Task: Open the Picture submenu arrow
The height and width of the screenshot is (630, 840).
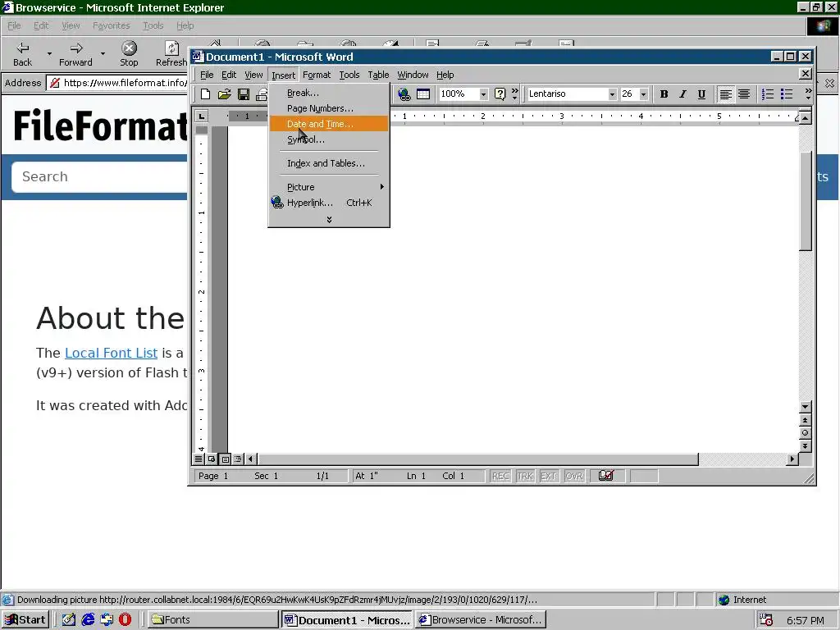Action: click(382, 187)
